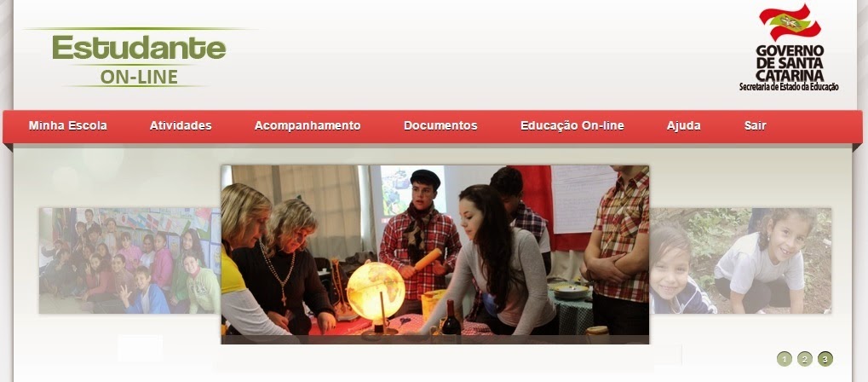The height and width of the screenshot is (382, 868).
Task: Click Sair to log out
Action: (x=755, y=126)
